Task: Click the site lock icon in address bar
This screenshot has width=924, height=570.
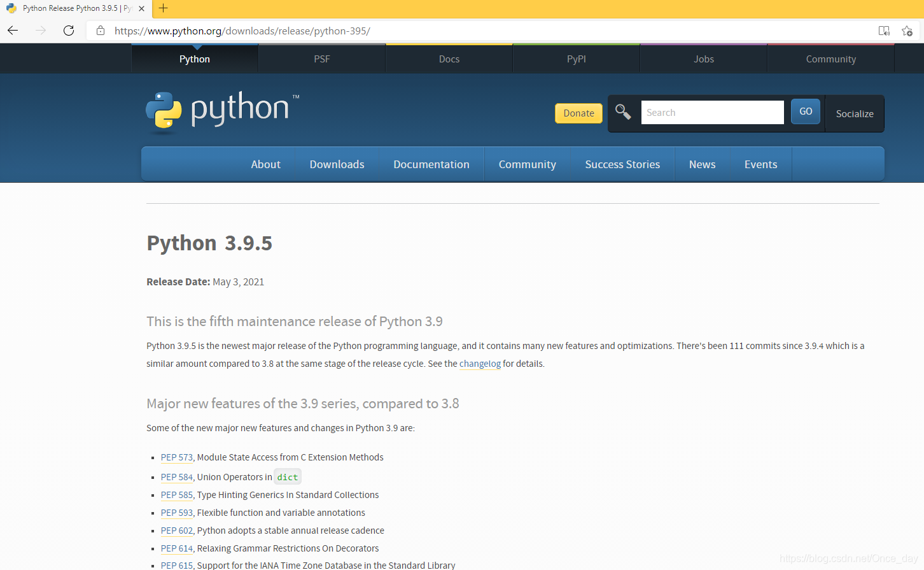Action: pyautogui.click(x=101, y=31)
